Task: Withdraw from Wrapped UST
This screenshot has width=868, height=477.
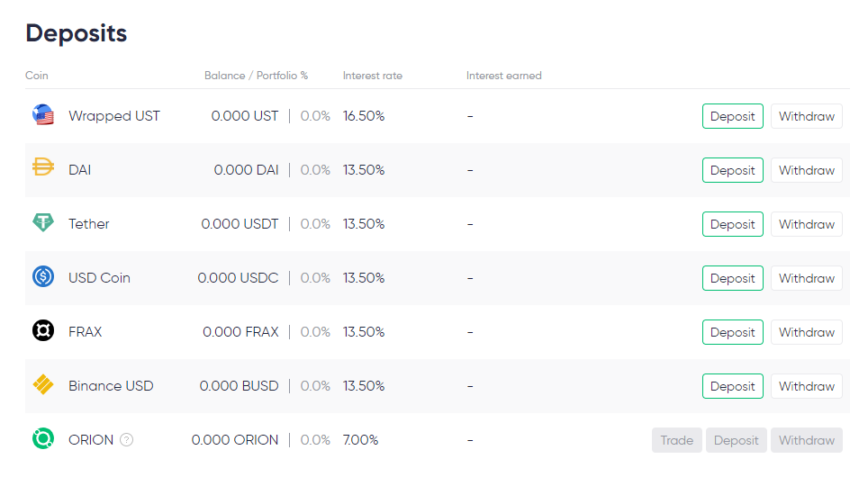Action: [x=806, y=116]
